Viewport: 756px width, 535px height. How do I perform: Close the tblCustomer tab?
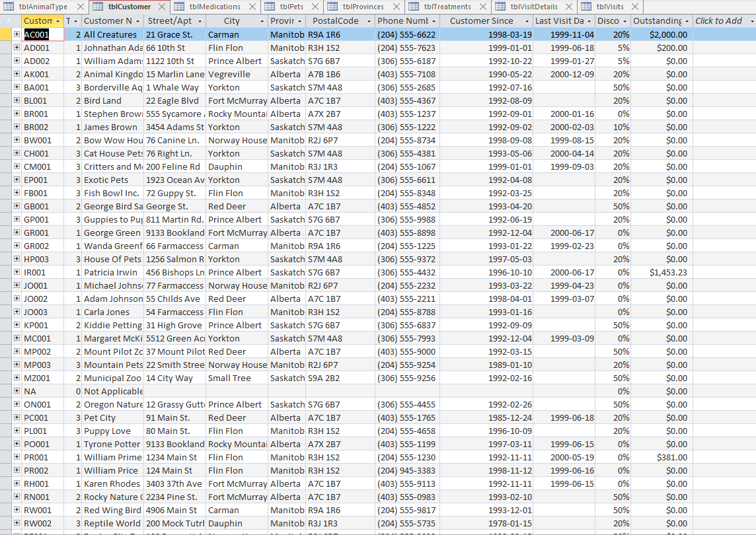[x=161, y=7]
